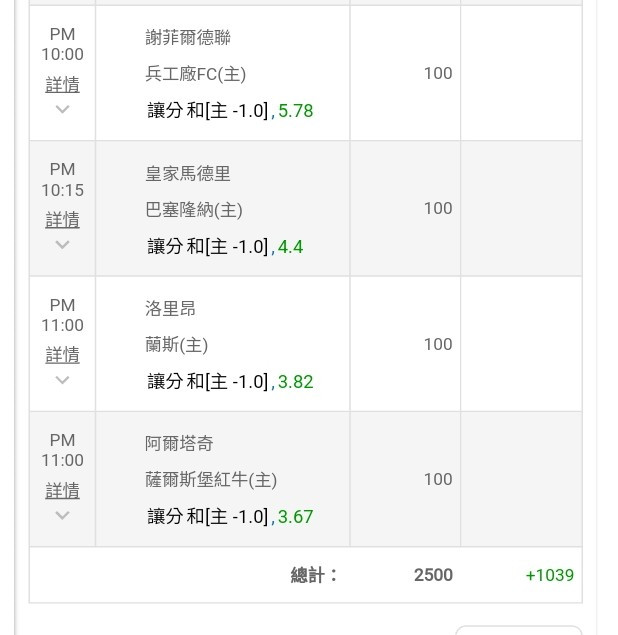The height and width of the screenshot is (635, 618).
Task: Click the 總計 2500 total amount
Action: point(433,575)
